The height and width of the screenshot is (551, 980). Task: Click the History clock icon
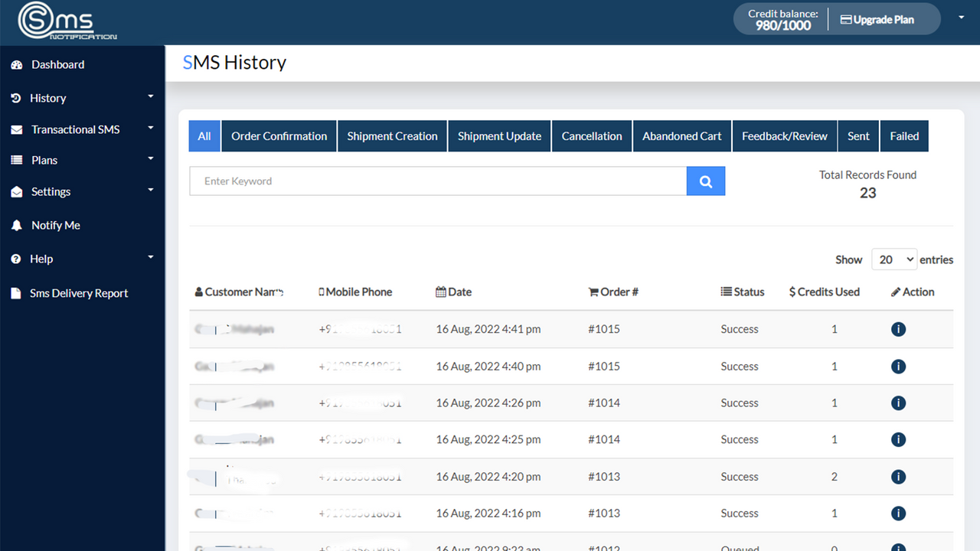click(x=16, y=98)
